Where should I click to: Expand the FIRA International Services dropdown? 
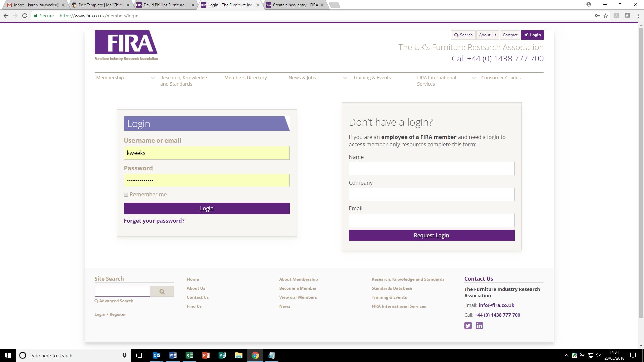[474, 78]
